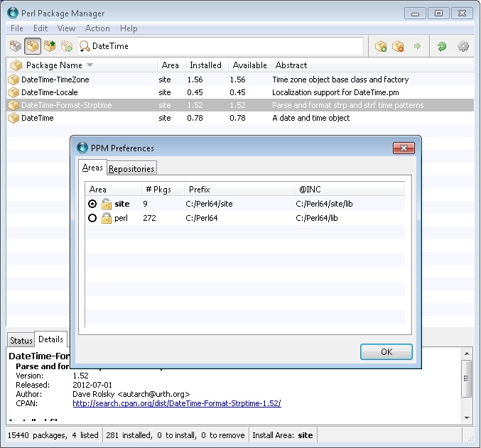Click 15440 packages status entry
Viewport: 481px width, 448px height.
click(x=53, y=435)
